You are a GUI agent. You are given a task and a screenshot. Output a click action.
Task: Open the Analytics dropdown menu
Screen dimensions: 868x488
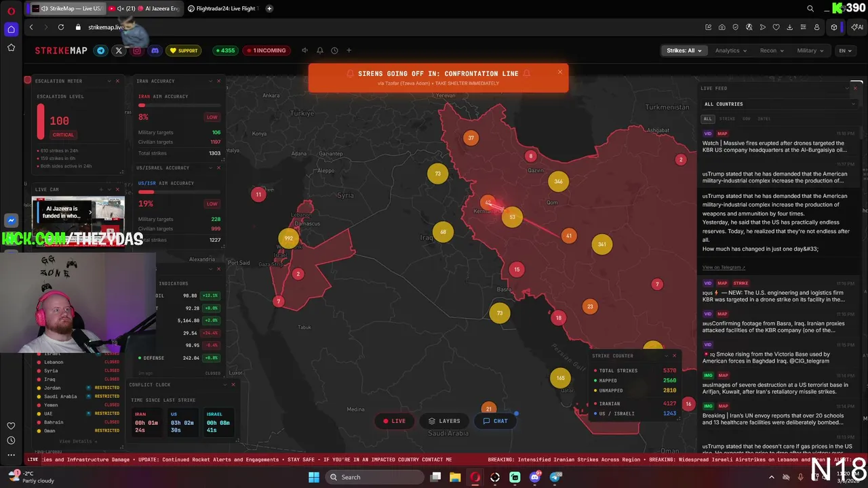click(730, 50)
